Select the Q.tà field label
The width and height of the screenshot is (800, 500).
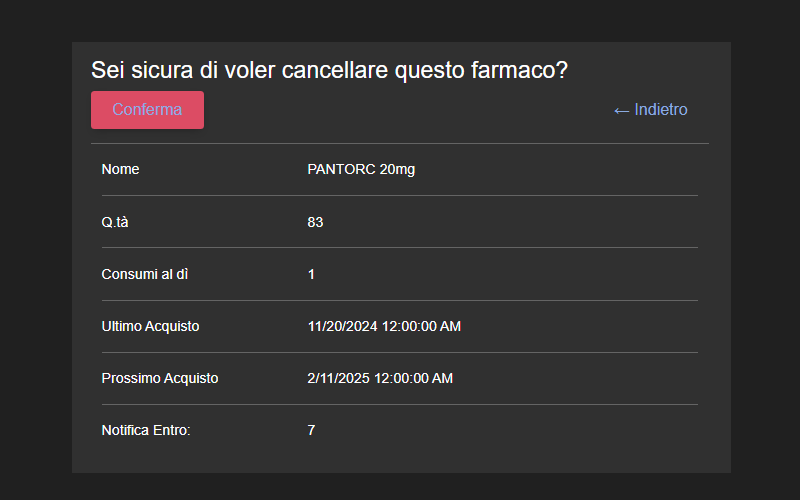115,222
